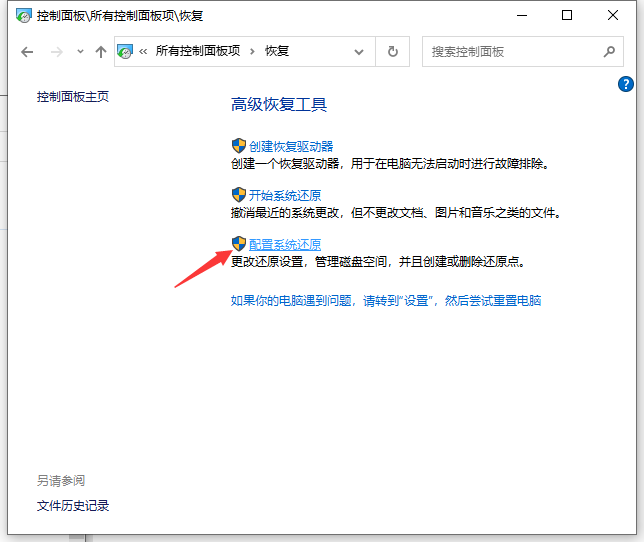The height and width of the screenshot is (542, 644).
Task: Click the recovery icon in the title bar
Action: [x=22, y=15]
